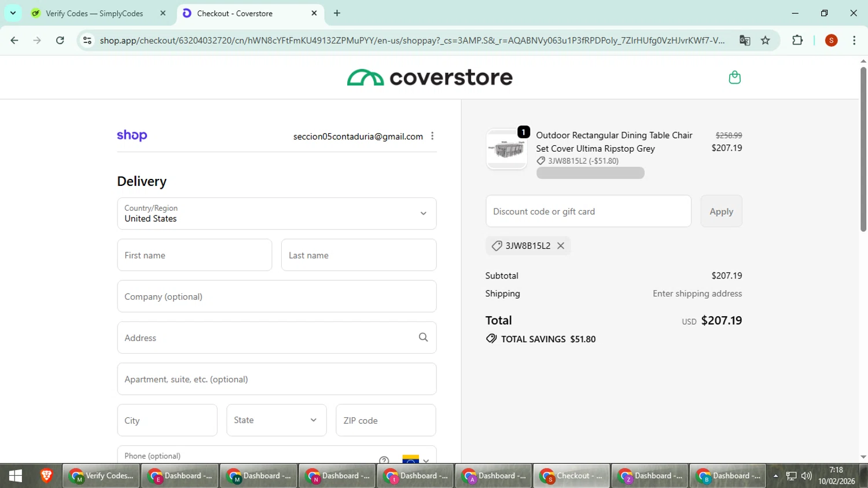Focus the Company (optional) field
This screenshot has height=488, width=868.
[277, 296]
